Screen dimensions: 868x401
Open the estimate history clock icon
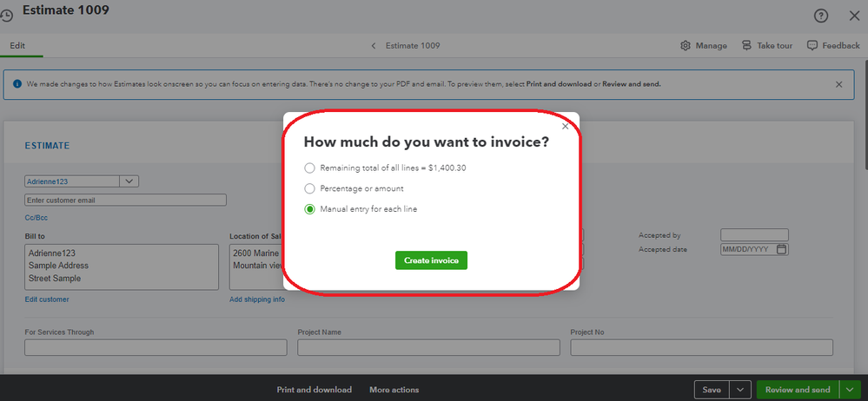[6, 16]
